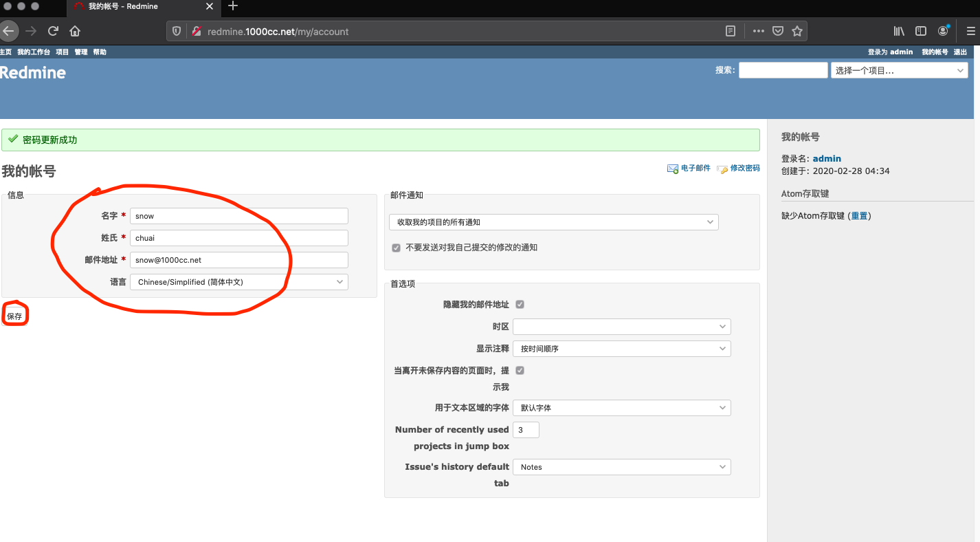This screenshot has width=980, height=542.
Task: Open the Firefox hamburger menu
Action: click(971, 31)
